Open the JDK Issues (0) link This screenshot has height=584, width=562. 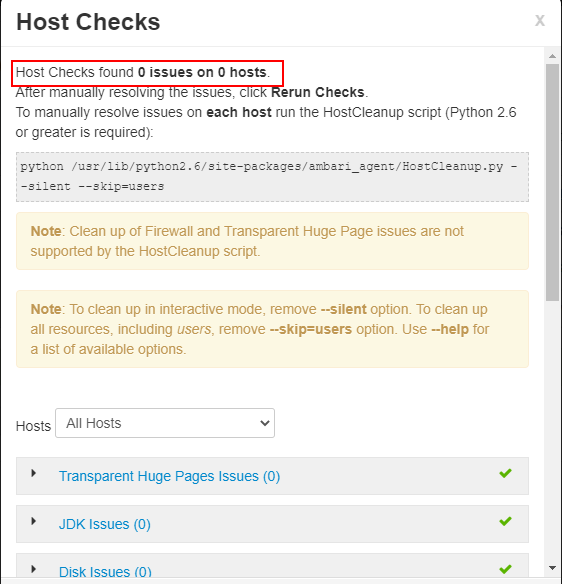click(105, 524)
